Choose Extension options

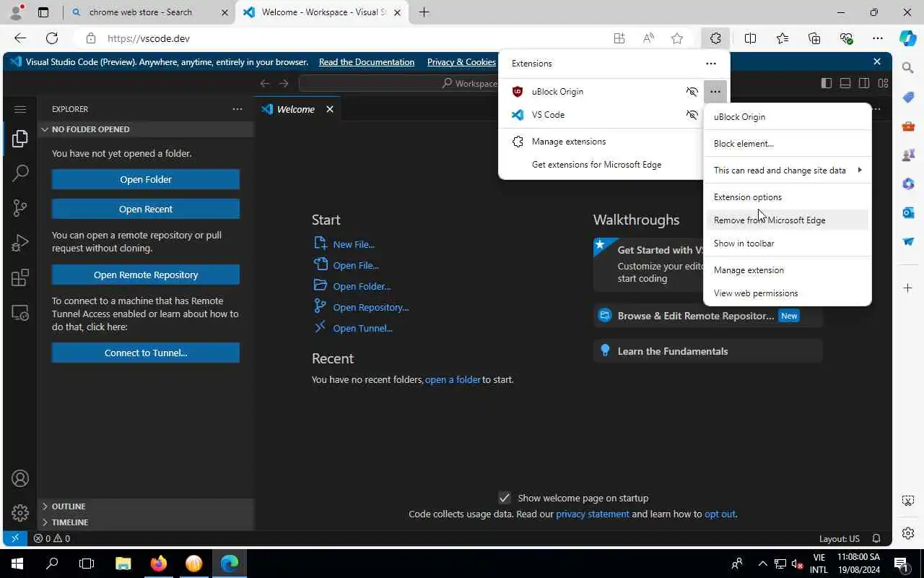[788, 197]
